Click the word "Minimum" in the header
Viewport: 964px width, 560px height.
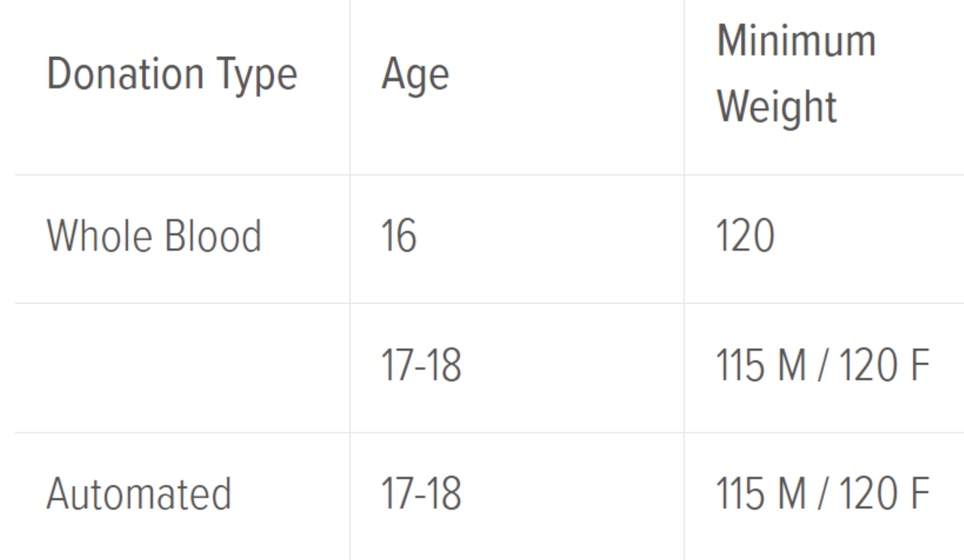pos(796,41)
